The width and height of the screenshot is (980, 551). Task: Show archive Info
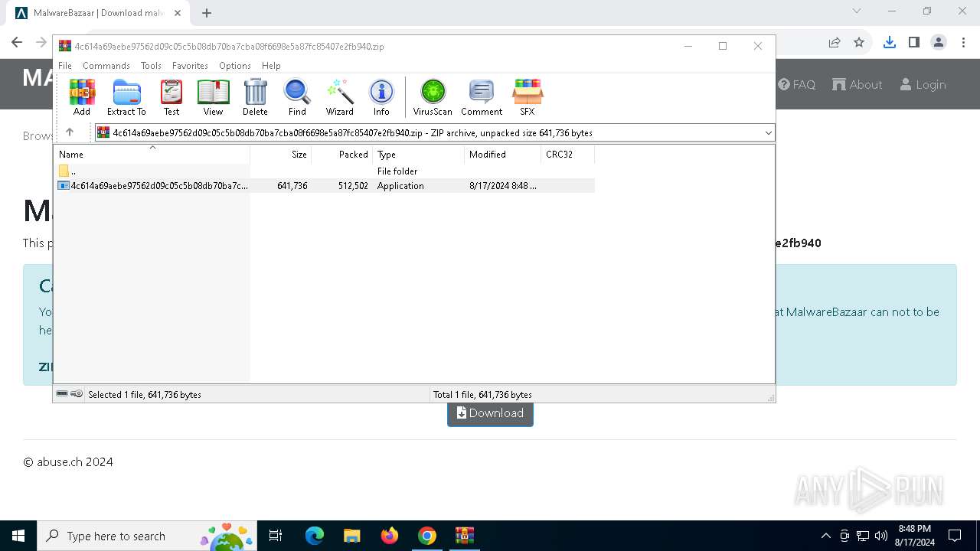[x=381, y=97]
